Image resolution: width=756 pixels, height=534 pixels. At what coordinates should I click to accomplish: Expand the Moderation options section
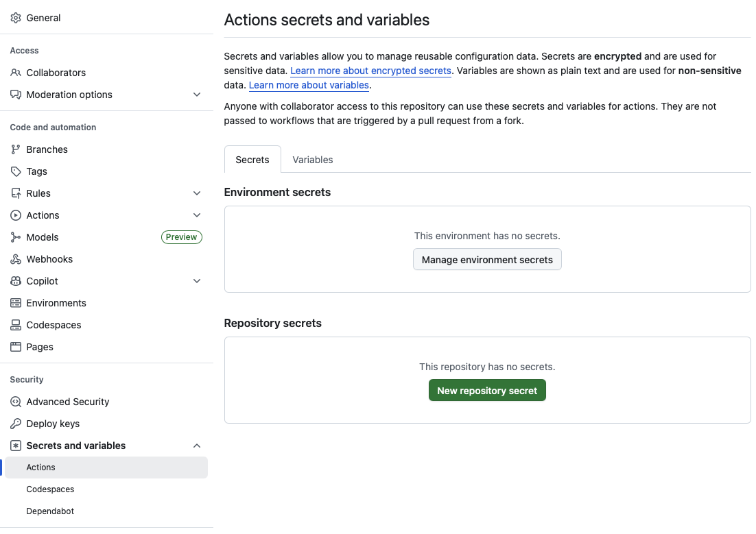click(197, 95)
